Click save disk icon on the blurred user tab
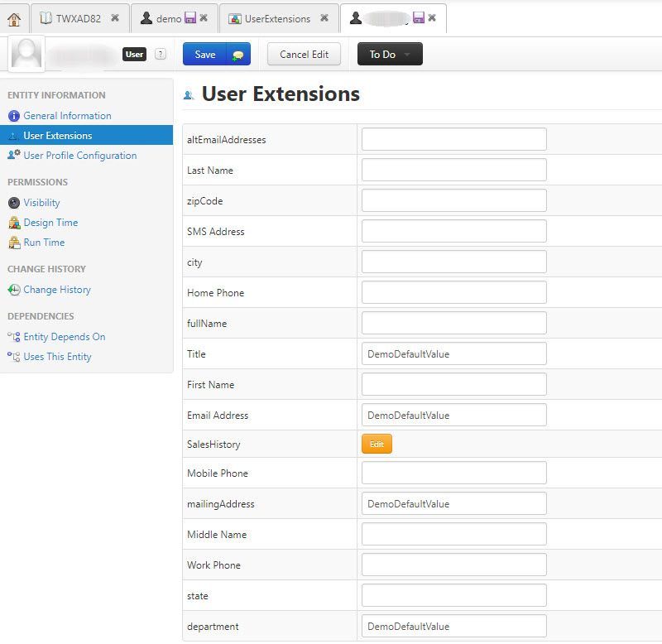662x644 pixels. (419, 17)
